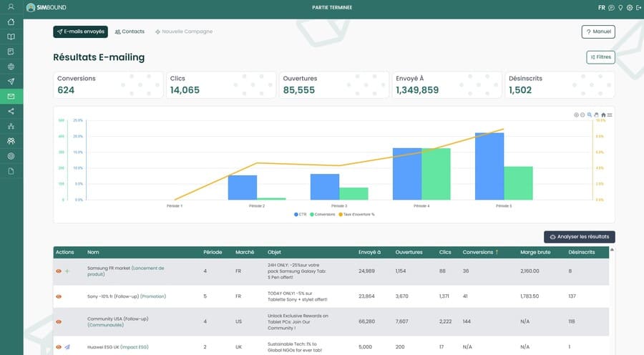
Task: Click Analyser les résultats button
Action: click(x=580, y=237)
